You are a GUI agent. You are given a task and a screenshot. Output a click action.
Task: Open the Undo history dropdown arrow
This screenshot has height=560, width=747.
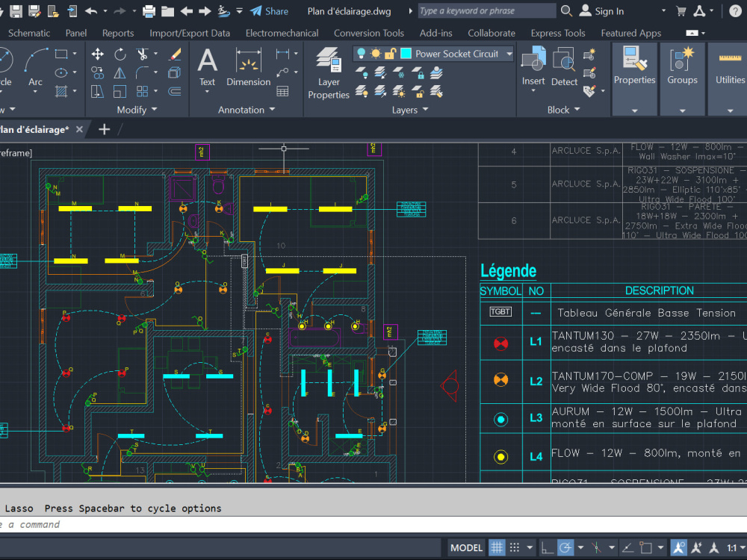tap(105, 11)
